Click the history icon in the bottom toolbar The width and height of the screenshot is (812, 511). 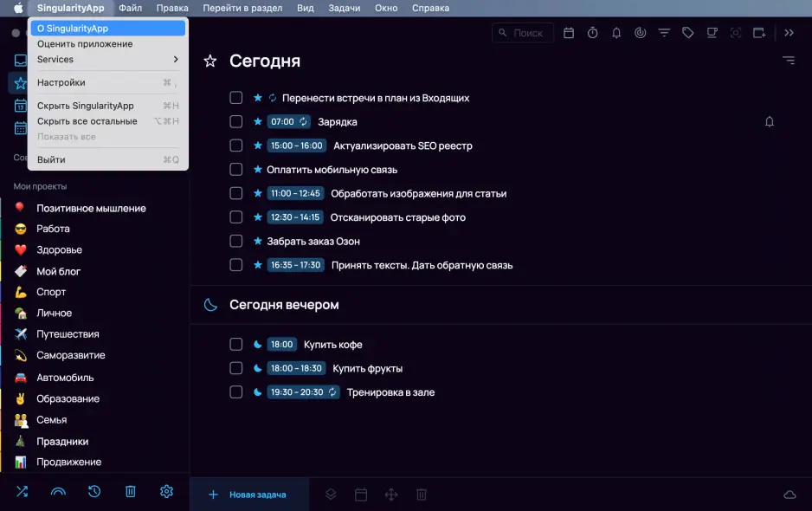coord(93,491)
